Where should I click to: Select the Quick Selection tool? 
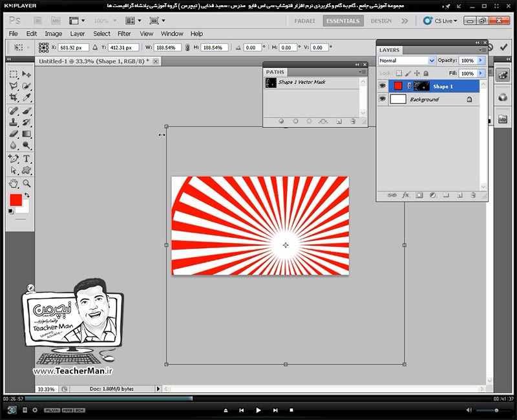point(26,86)
